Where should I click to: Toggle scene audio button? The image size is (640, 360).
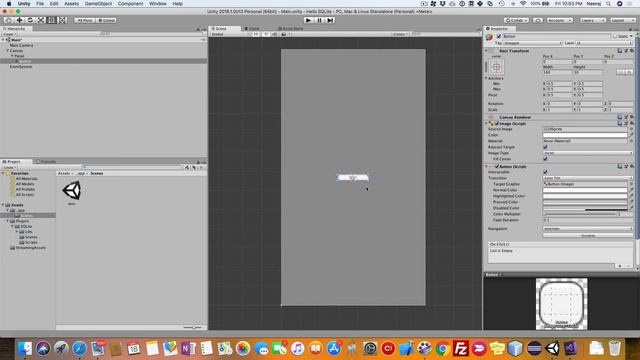(x=275, y=34)
